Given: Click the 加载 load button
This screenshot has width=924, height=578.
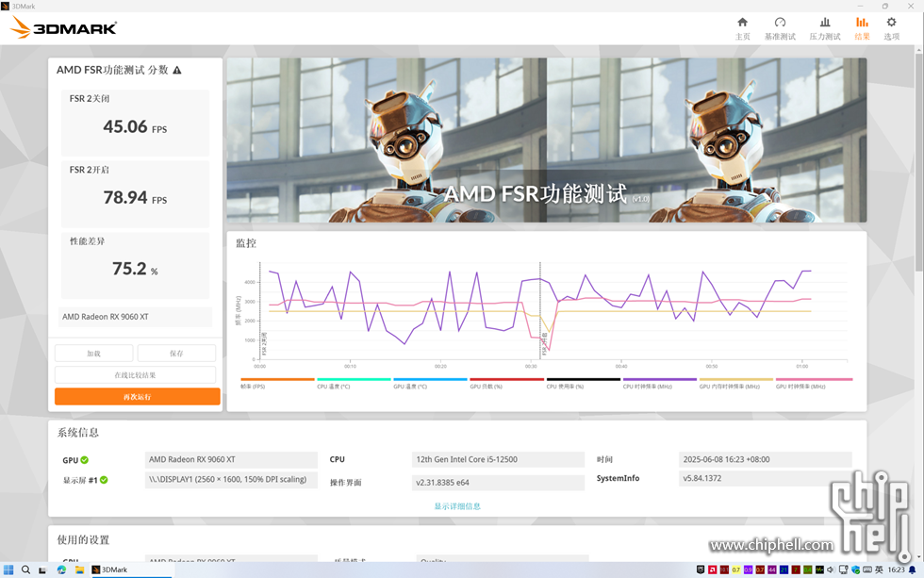Looking at the screenshot, I should pos(93,354).
